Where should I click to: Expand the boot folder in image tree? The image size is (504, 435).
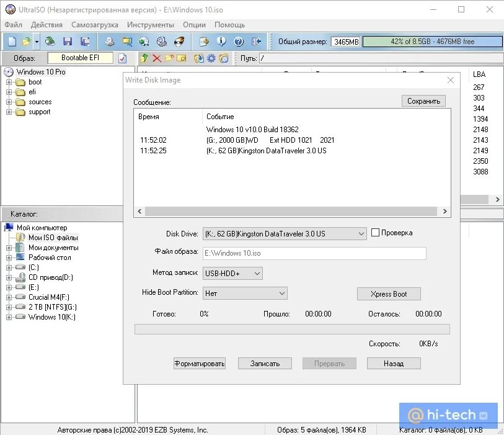click(9, 82)
